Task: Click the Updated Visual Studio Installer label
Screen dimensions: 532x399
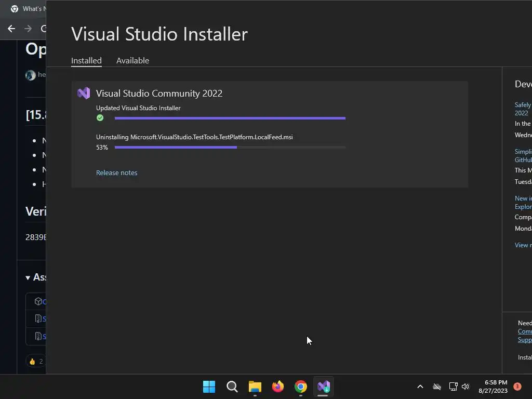Action: tap(138, 108)
